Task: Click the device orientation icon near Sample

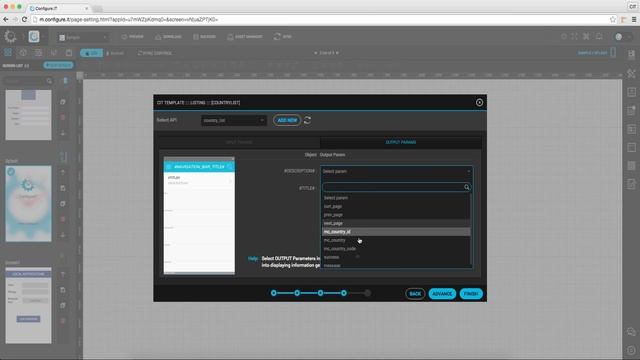Action: point(613,53)
